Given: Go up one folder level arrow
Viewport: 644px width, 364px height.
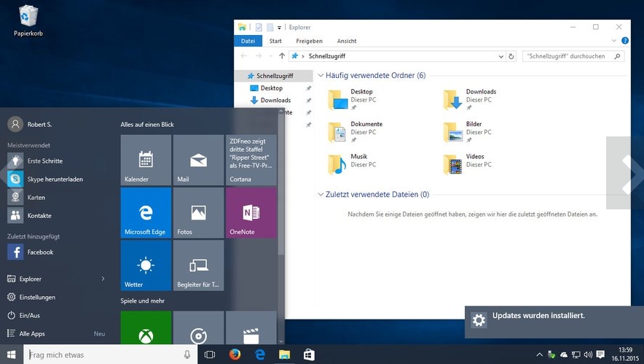Looking at the screenshot, I should (x=282, y=56).
